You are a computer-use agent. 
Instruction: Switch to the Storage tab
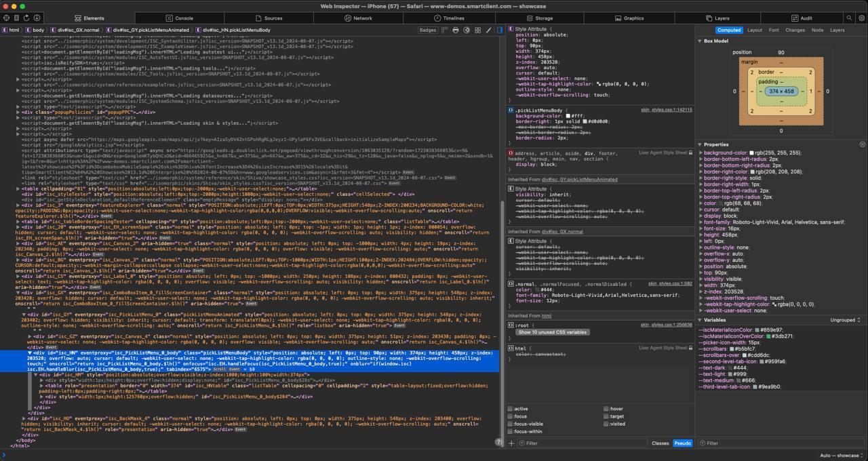pos(539,18)
